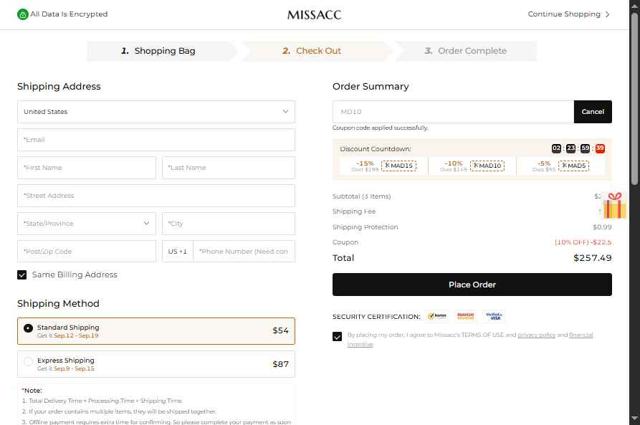Open the US +1 phone country code selector
Screen dimensions: 640x425
[x=178, y=251]
